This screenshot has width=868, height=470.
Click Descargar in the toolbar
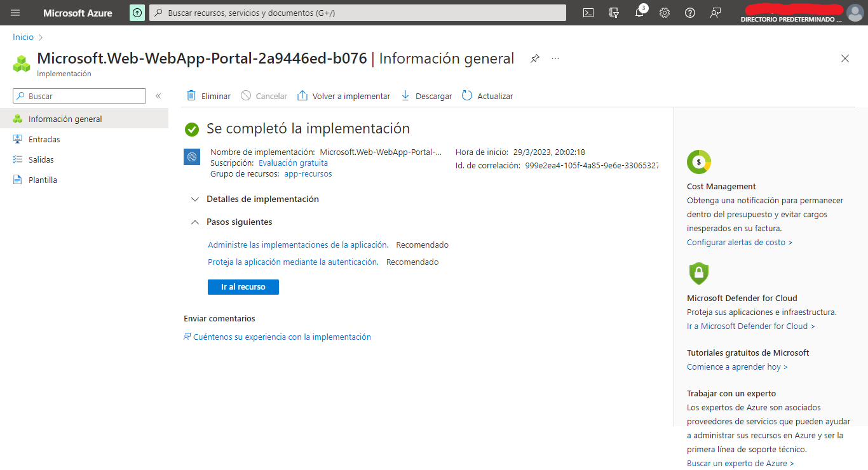coord(426,96)
